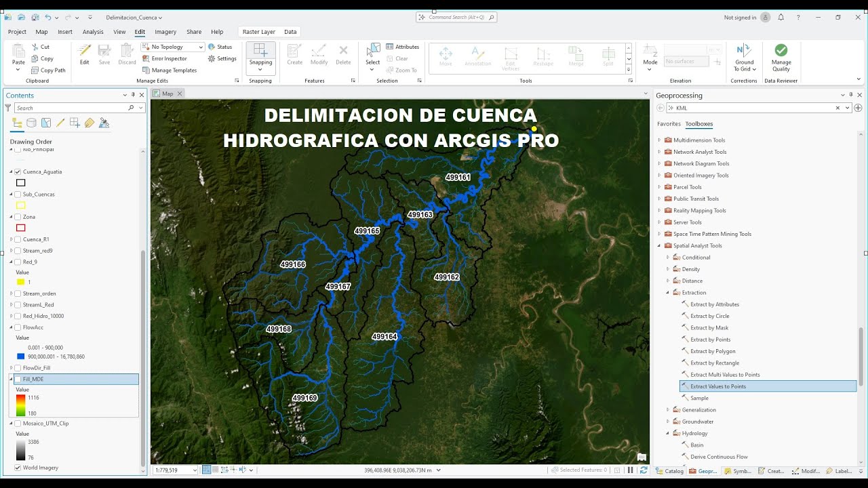Click the Copy Path icon
This screenshot has height=488, width=868.
35,70
